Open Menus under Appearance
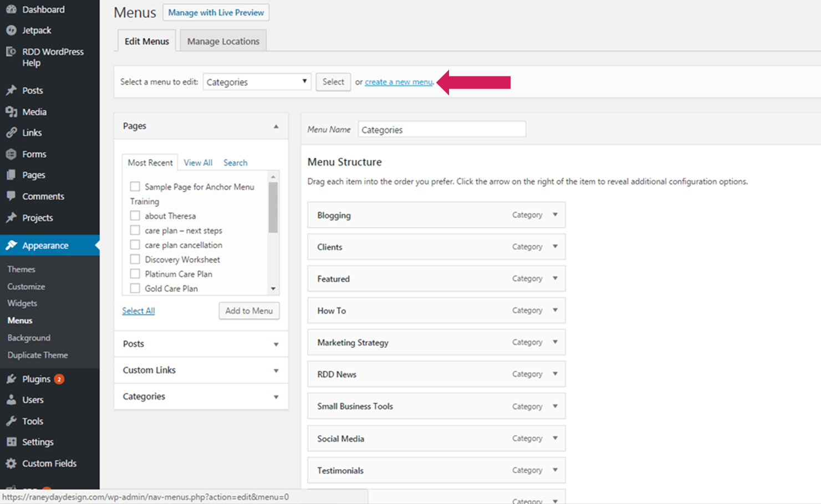Screen dimensions: 821x504 tap(20, 321)
